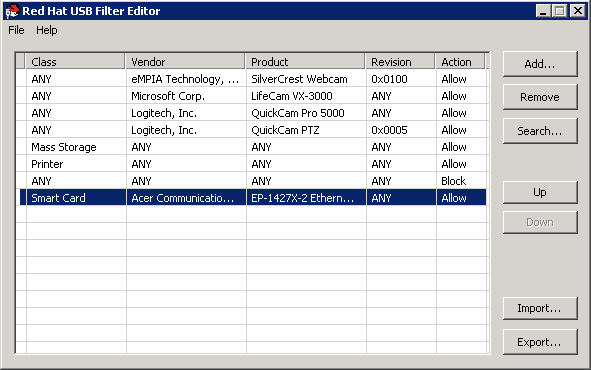Move the selected rule Up

click(x=540, y=192)
